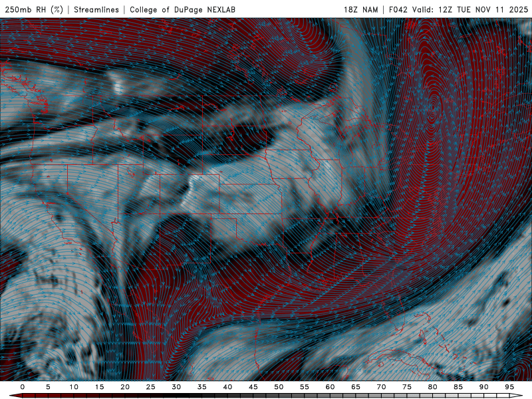Click the left arrow end of the colorbar

point(15,396)
